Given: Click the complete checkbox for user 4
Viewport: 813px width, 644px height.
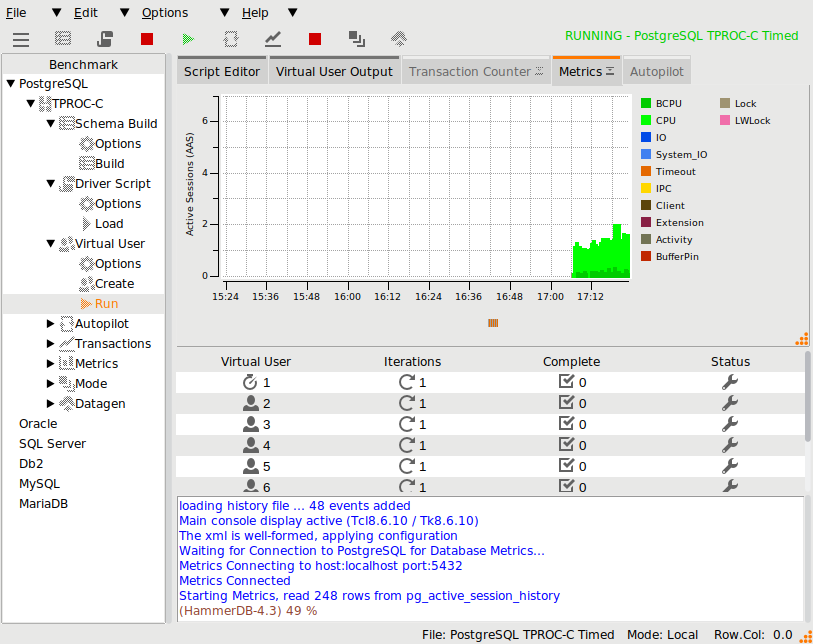Looking at the screenshot, I should point(566,444).
